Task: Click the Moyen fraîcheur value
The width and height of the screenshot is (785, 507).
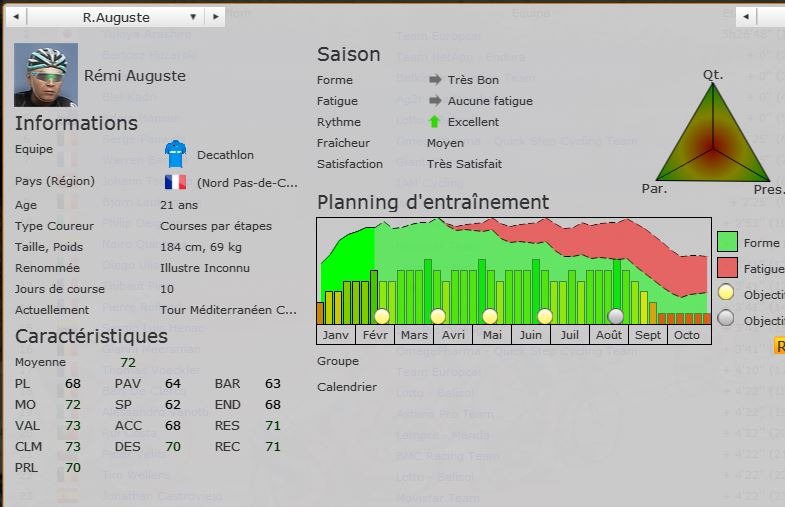Action: tap(445, 143)
